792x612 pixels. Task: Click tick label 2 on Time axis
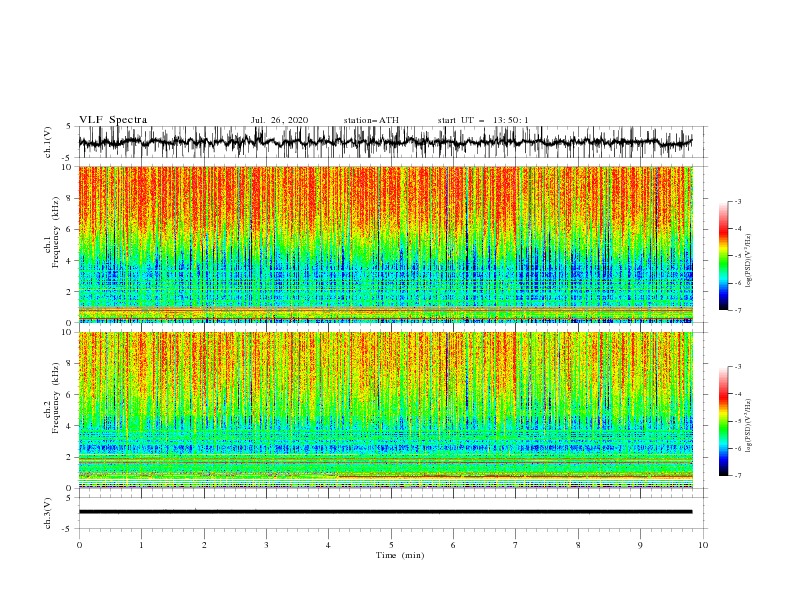click(x=204, y=545)
